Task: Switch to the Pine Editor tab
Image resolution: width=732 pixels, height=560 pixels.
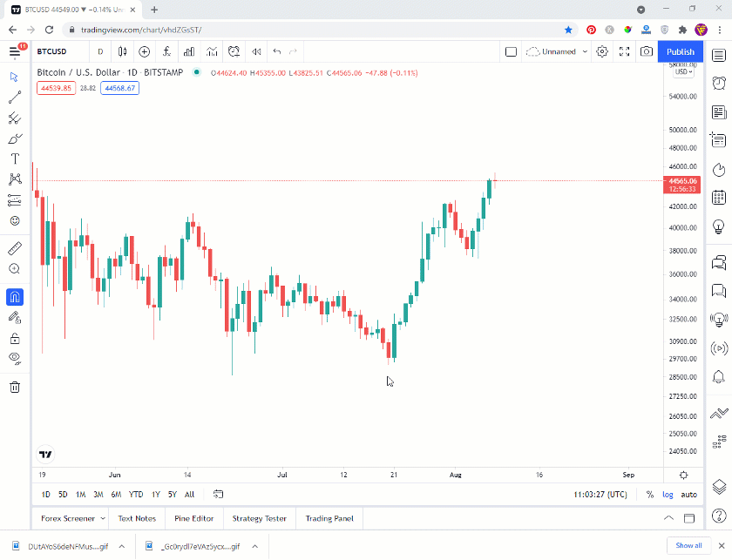Action: pyautogui.click(x=193, y=518)
